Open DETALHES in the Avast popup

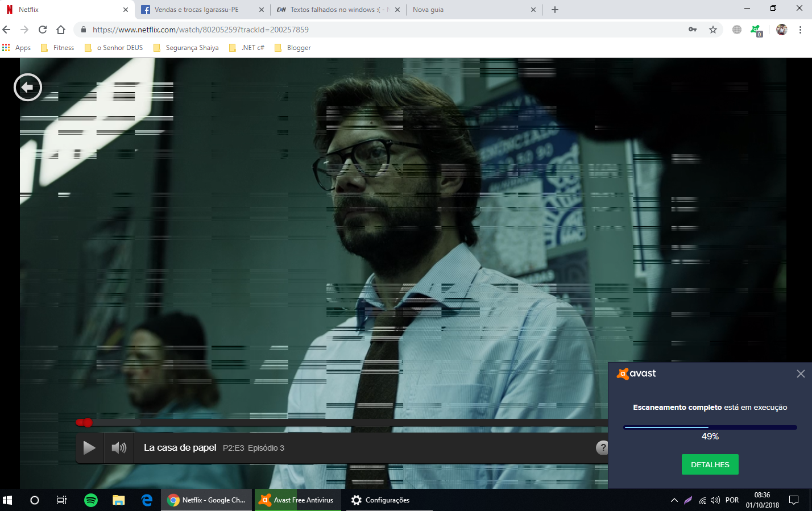(x=710, y=464)
